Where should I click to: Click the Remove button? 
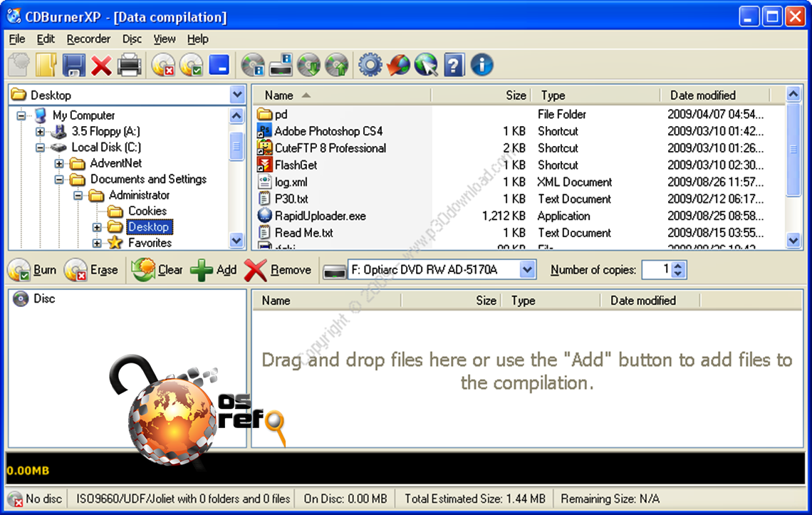coord(278,270)
